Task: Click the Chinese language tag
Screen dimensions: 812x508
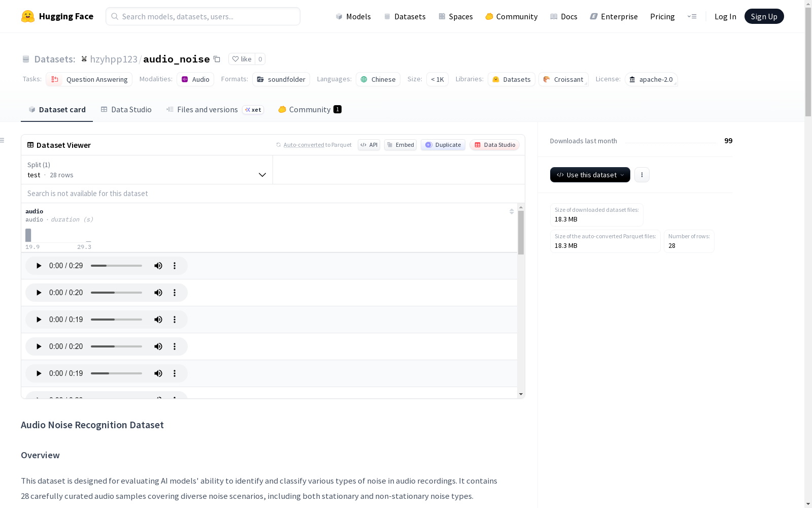Action: point(378,79)
